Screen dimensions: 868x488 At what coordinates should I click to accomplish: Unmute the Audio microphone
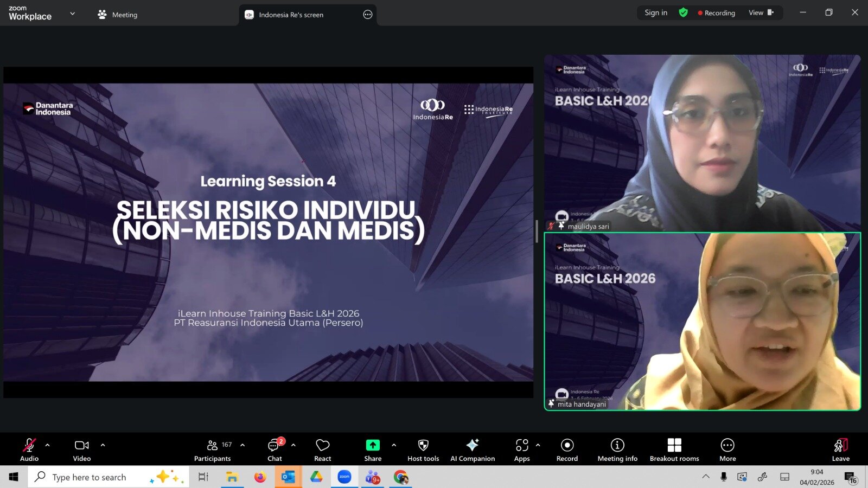29,450
